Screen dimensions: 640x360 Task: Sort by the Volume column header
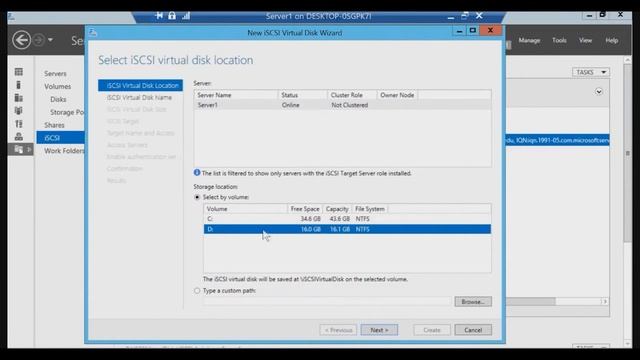(x=246, y=209)
